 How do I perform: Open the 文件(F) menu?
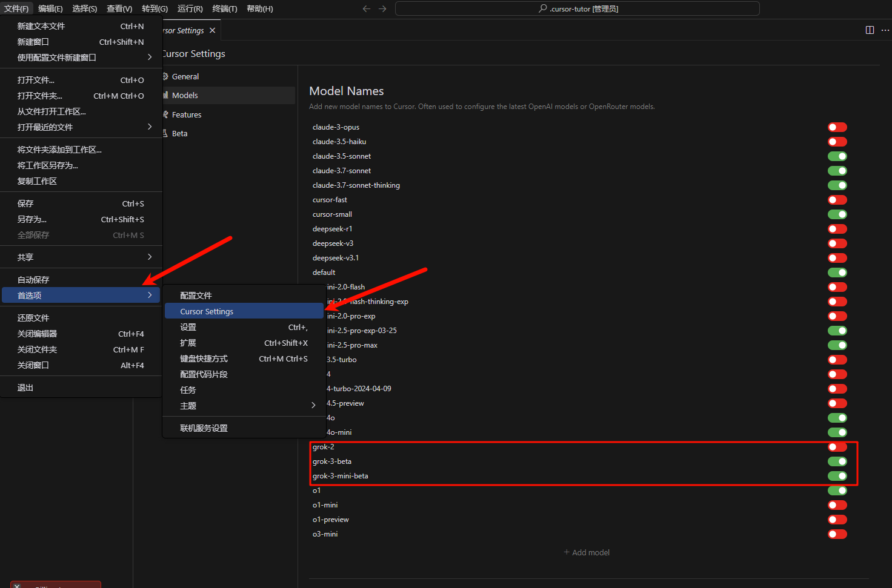pyautogui.click(x=16, y=8)
